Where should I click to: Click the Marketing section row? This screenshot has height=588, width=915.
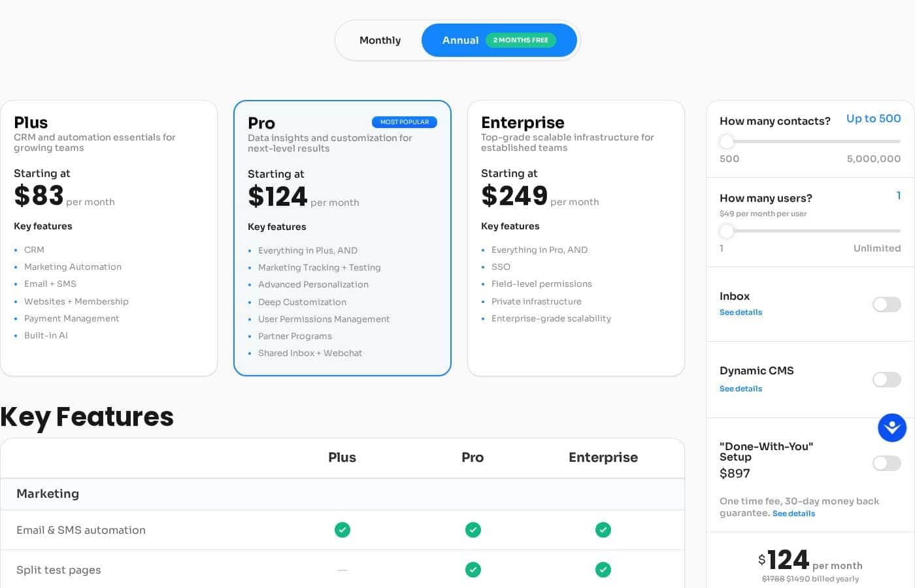coord(342,494)
